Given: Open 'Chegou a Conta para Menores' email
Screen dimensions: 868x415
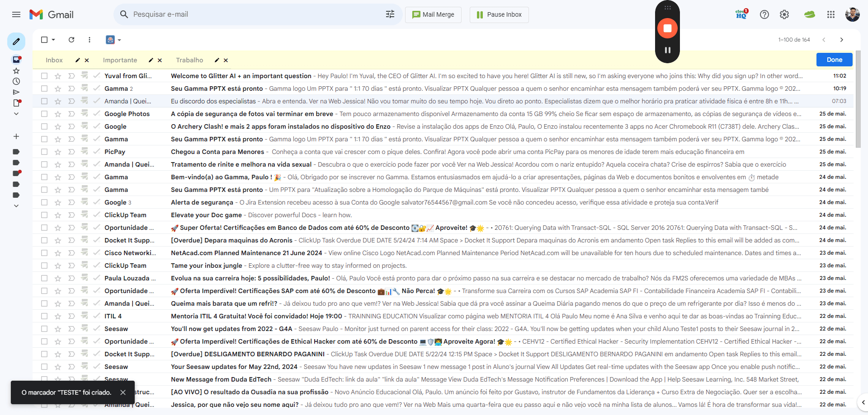Looking at the screenshot, I should [443, 152].
